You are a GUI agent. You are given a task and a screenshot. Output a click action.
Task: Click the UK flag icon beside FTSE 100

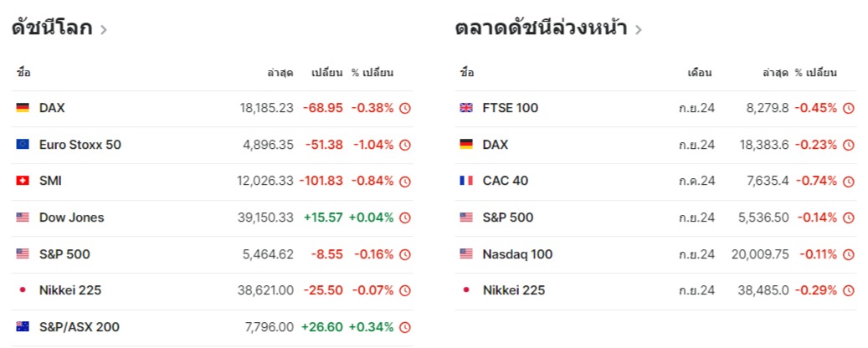click(466, 108)
